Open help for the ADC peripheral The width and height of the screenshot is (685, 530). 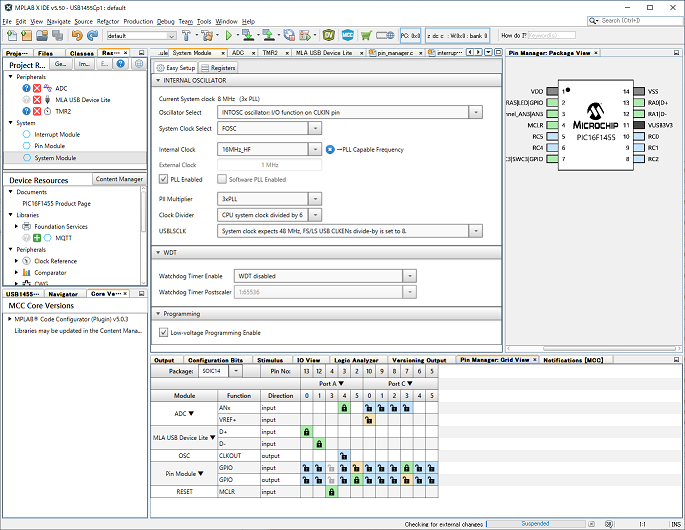26,88
